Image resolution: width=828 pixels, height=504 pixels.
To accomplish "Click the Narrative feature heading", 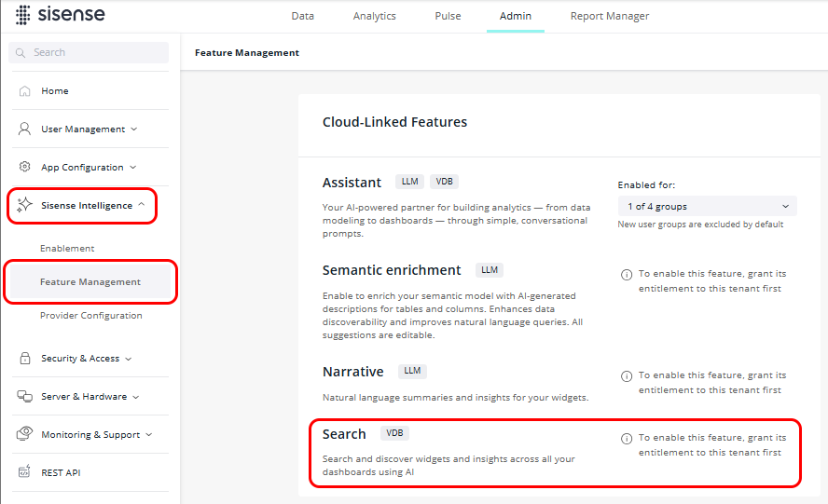I will coord(352,372).
